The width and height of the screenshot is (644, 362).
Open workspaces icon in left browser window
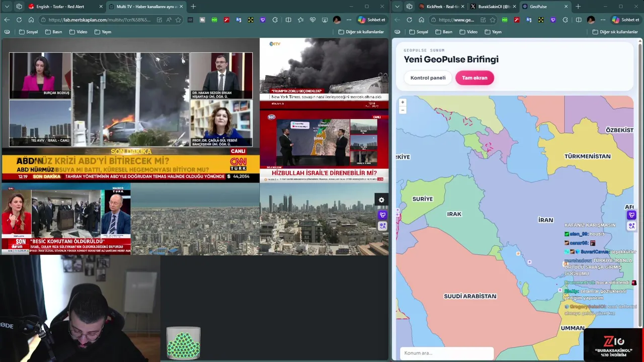click(x=19, y=7)
